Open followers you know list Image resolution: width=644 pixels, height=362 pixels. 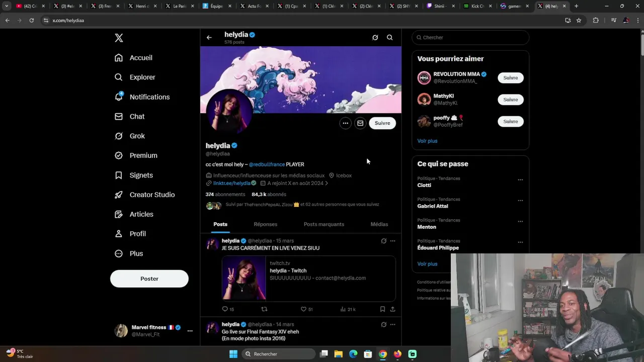click(x=292, y=205)
